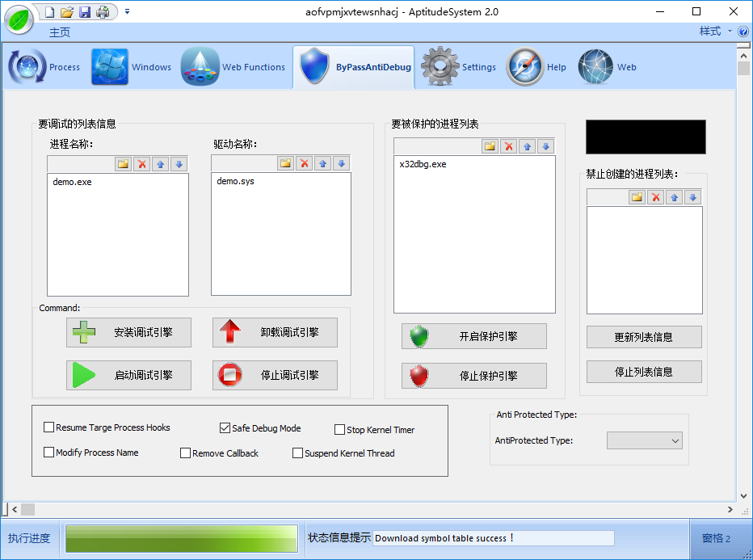Select x32dbg.exe in protected process list

[x=423, y=164]
